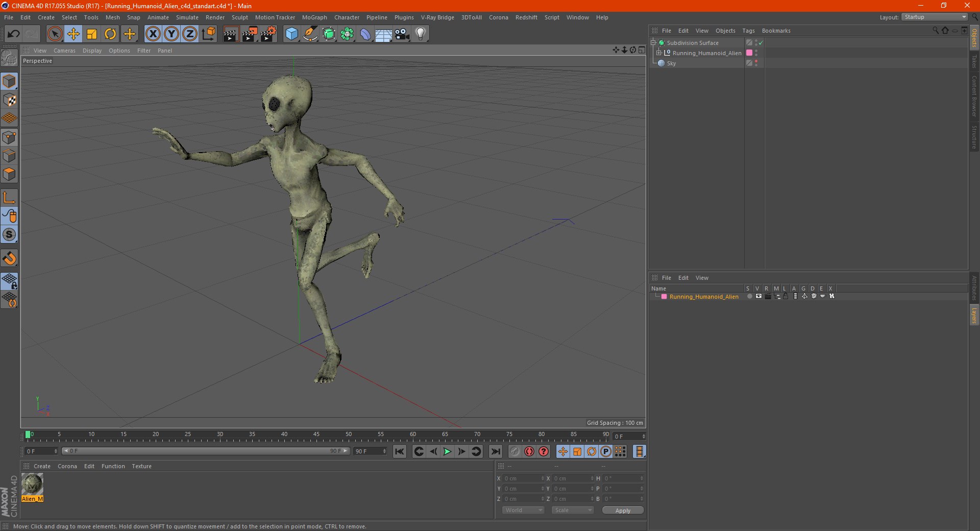Toggle Enable Snap icon

pos(9,258)
